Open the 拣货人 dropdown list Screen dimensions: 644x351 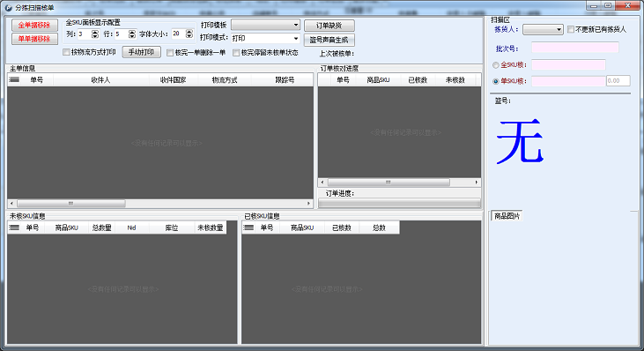tap(543, 30)
